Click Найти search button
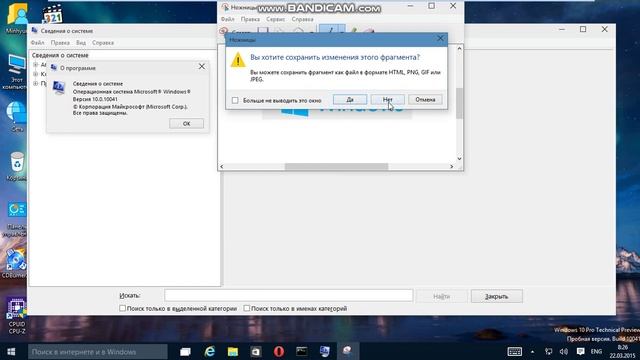Image resolution: width=640 pixels, height=360 pixels. [441, 296]
